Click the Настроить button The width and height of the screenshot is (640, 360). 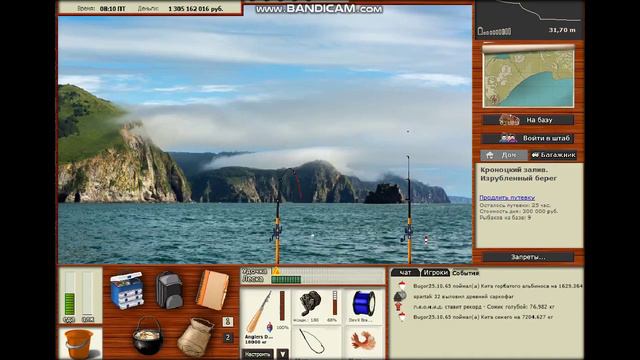pos(258,354)
